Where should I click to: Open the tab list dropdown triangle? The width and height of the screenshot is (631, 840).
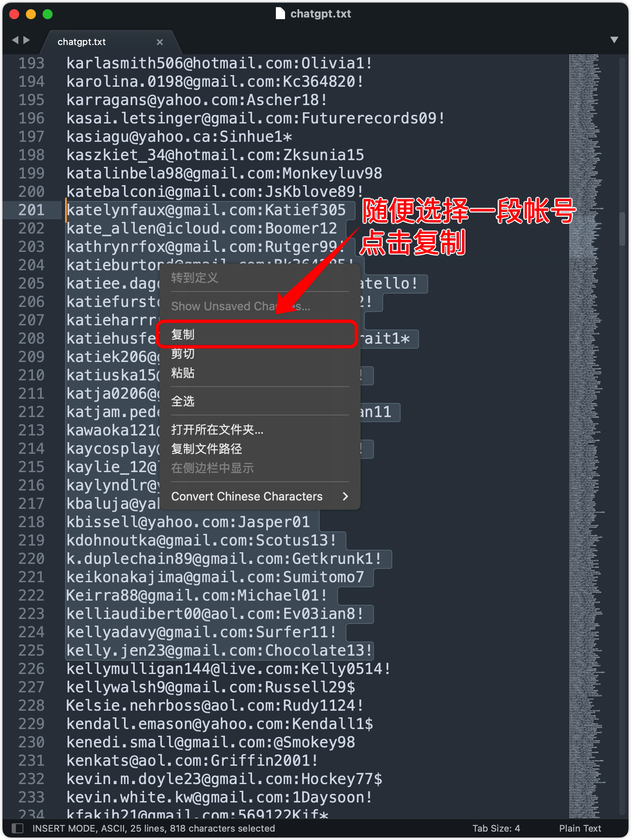tap(614, 40)
